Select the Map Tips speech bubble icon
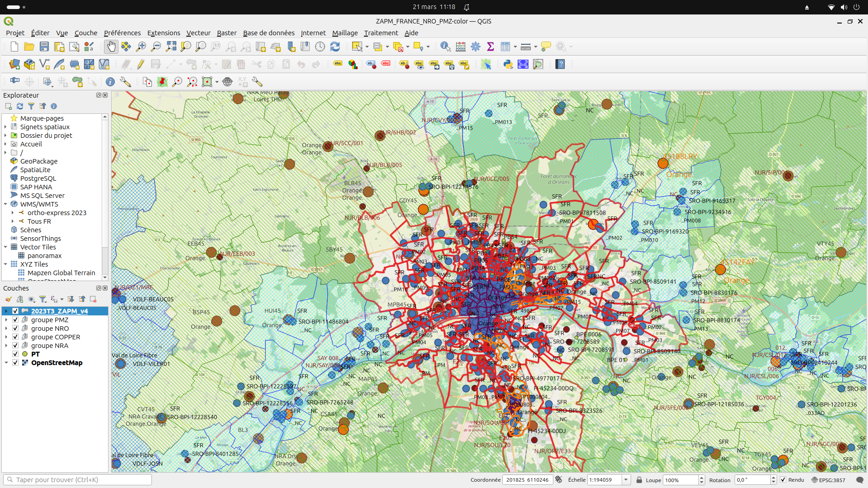Screen dimensions: 868x488 [x=546, y=47]
